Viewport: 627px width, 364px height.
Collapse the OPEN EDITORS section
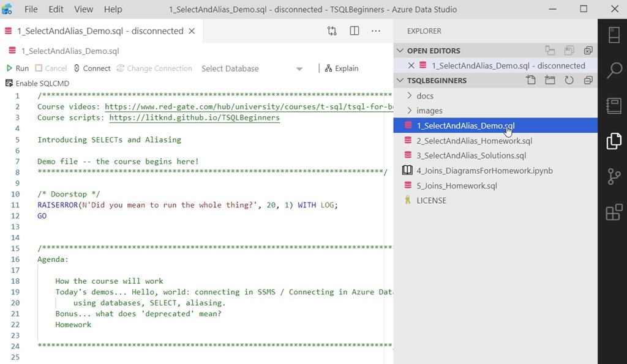pyautogui.click(x=400, y=51)
